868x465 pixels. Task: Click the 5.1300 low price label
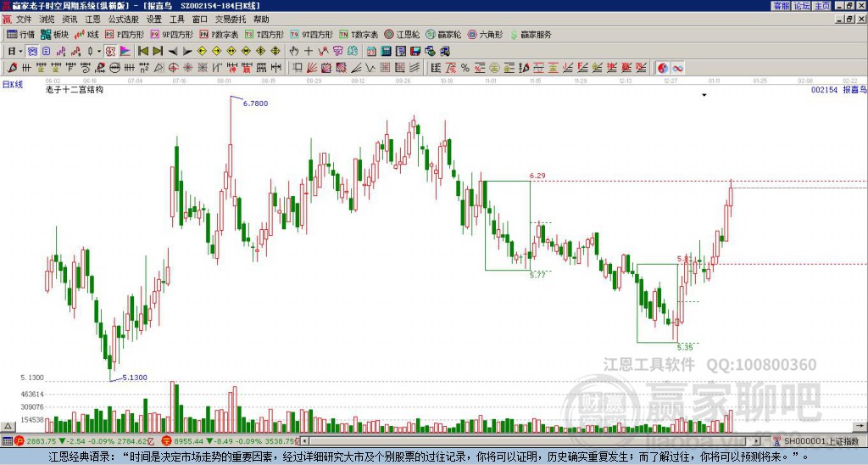pos(135,378)
